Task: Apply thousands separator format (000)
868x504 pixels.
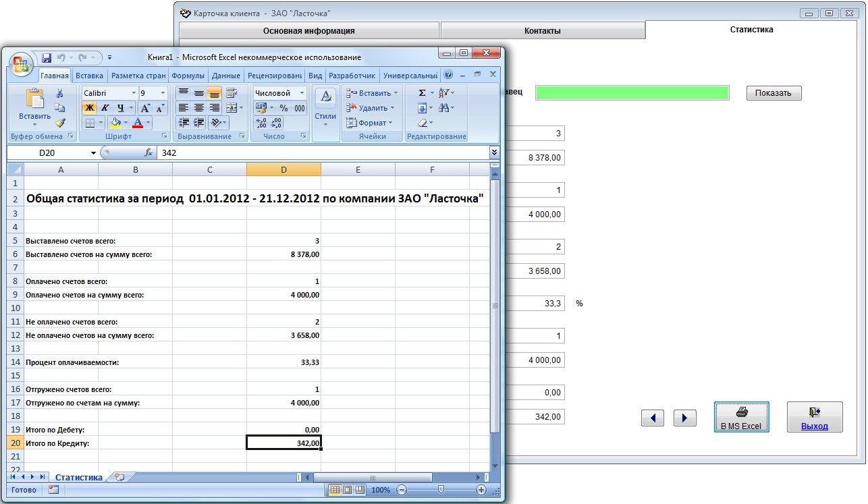Action: [299, 108]
